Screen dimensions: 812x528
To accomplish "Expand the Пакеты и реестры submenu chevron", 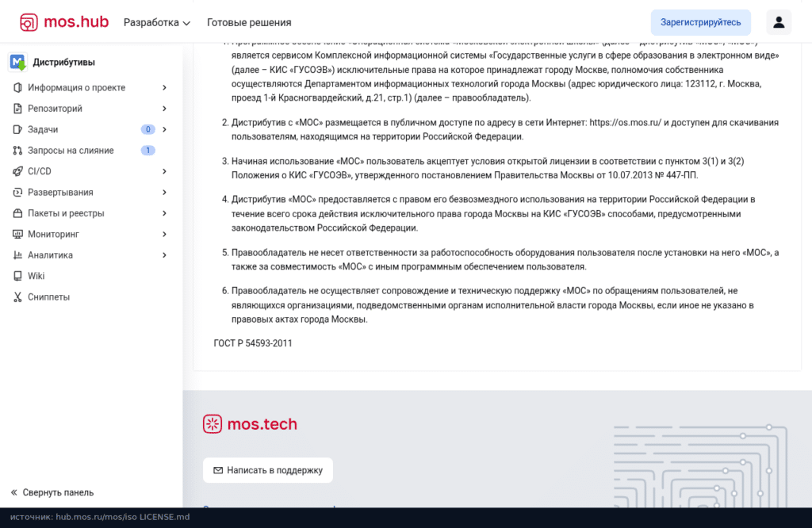I will (x=164, y=213).
